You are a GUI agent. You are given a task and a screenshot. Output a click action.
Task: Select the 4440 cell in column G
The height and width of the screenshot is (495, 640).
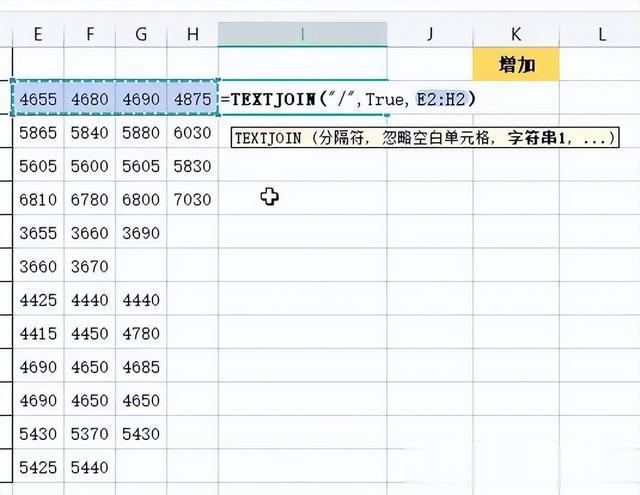pyautogui.click(x=141, y=300)
